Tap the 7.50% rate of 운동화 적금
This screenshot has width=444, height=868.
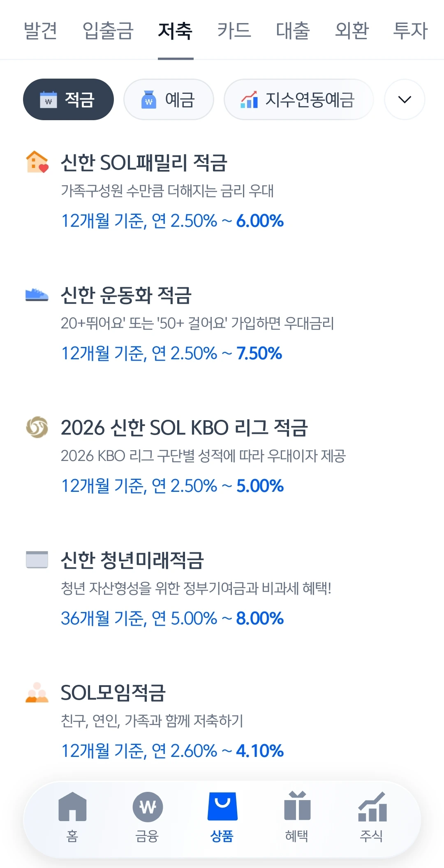[x=259, y=354]
